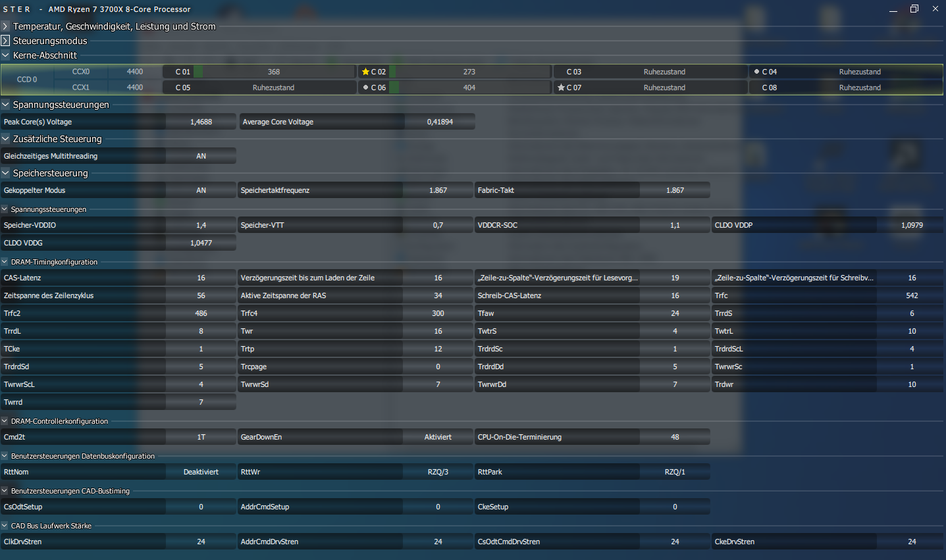
Task: Click Average Core Voltage value 0,41894
Action: click(440, 122)
